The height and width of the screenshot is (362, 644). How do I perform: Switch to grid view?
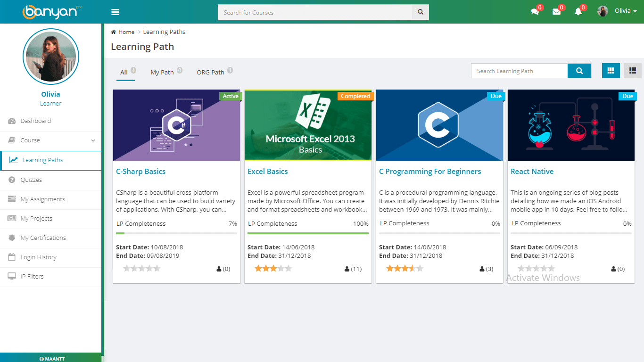pos(611,71)
